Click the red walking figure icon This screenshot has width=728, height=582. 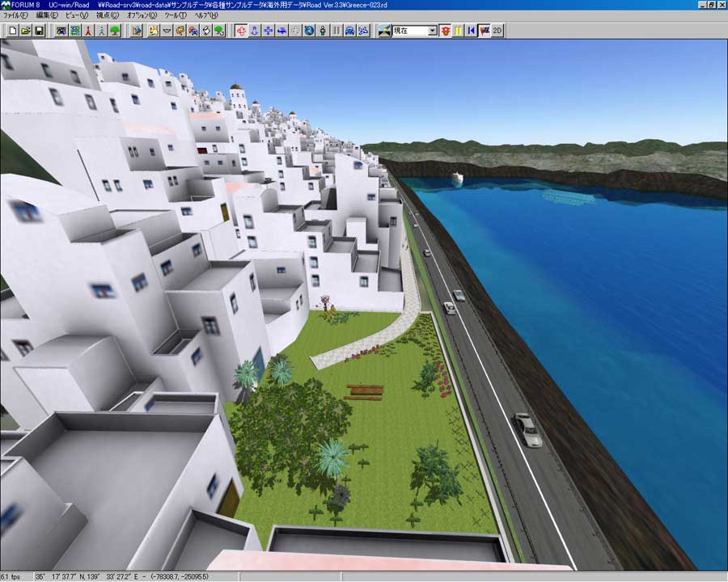(x=87, y=31)
